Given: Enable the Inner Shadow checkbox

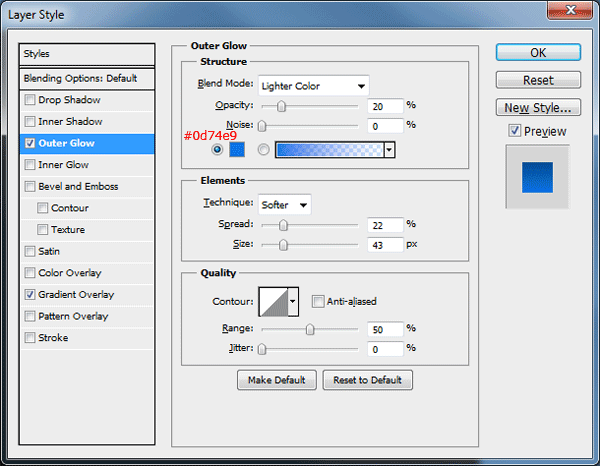Looking at the screenshot, I should (x=30, y=122).
